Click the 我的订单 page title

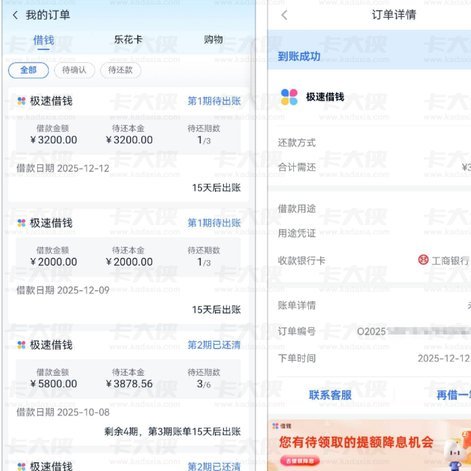(48, 15)
